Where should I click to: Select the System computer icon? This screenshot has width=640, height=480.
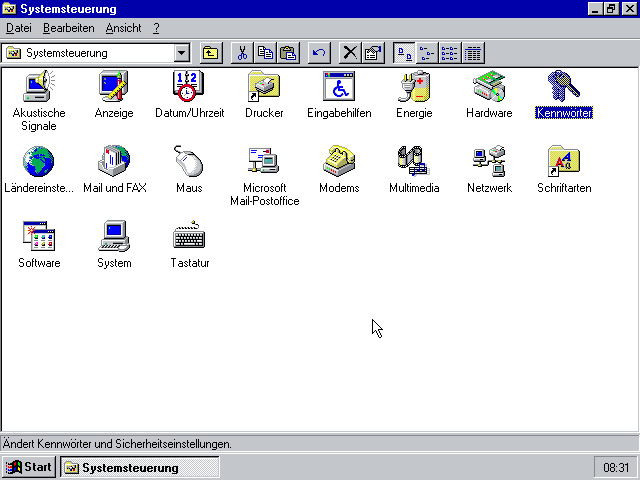pyautogui.click(x=114, y=236)
